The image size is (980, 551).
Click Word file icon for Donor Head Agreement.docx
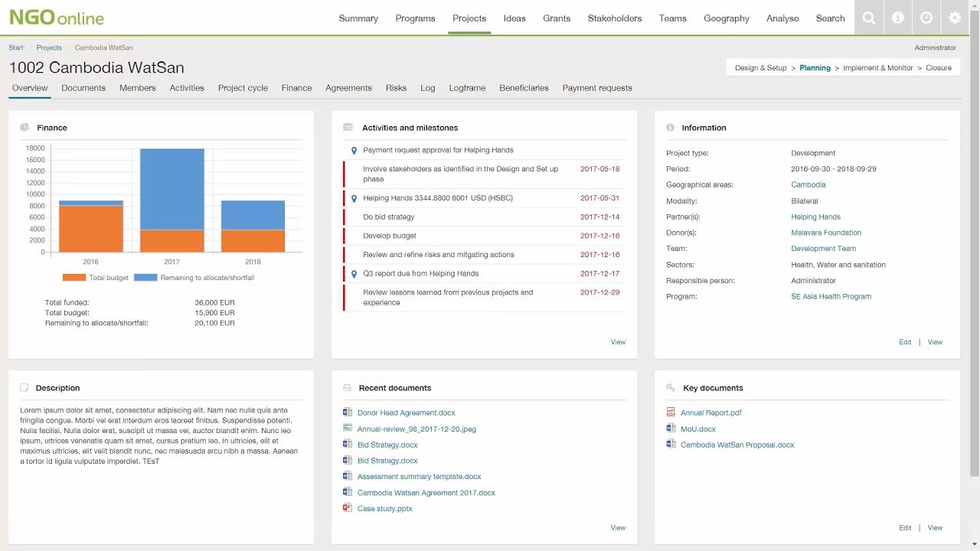[348, 412]
